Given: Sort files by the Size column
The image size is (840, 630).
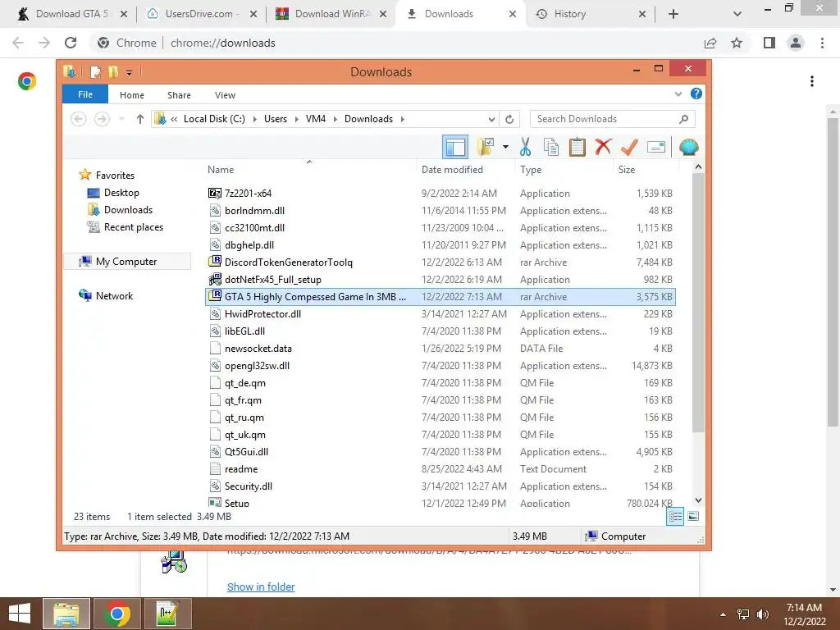Looking at the screenshot, I should coord(627,170).
